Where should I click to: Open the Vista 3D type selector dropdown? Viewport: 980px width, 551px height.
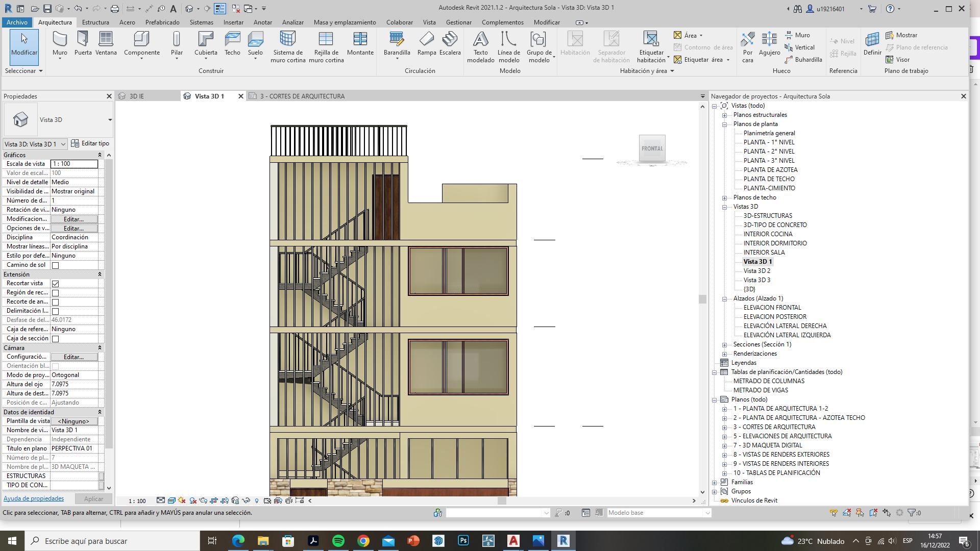pos(110,120)
